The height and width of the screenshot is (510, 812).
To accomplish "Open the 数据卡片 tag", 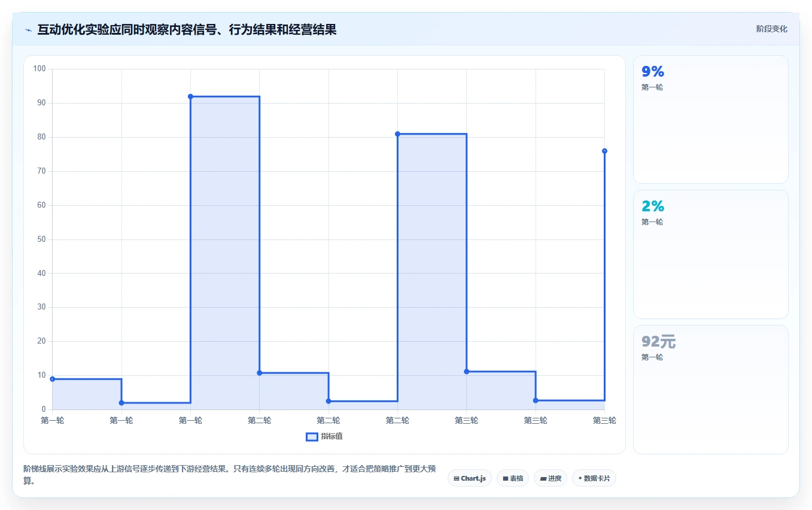I will point(594,478).
